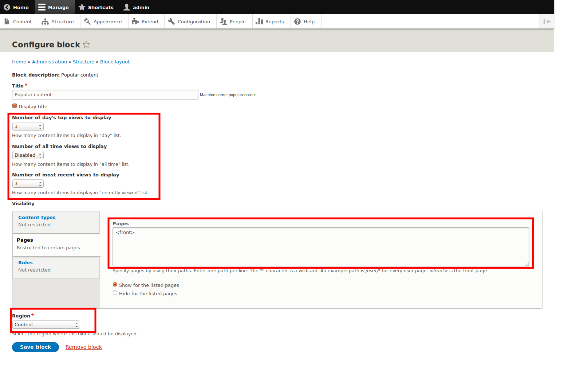588x386 pixels.
Task: Increase most recent views using stepper arrow
Action: 40,182
